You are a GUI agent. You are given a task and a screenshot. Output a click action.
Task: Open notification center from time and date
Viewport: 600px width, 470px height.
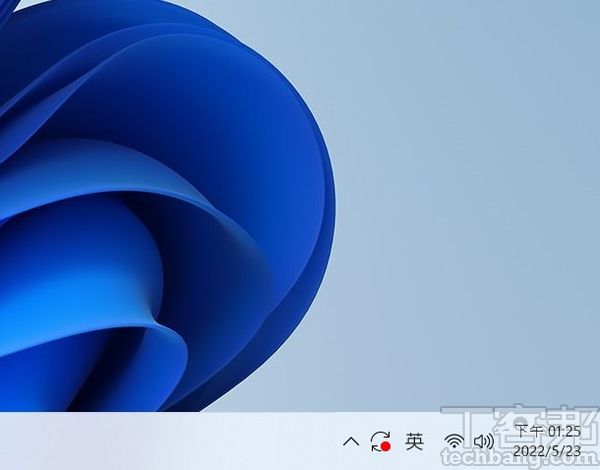pos(547,441)
